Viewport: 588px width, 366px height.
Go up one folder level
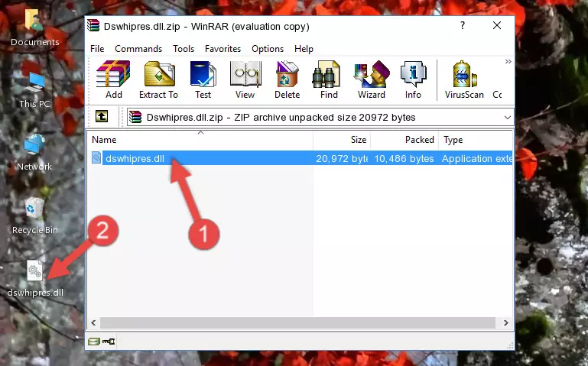click(x=102, y=116)
